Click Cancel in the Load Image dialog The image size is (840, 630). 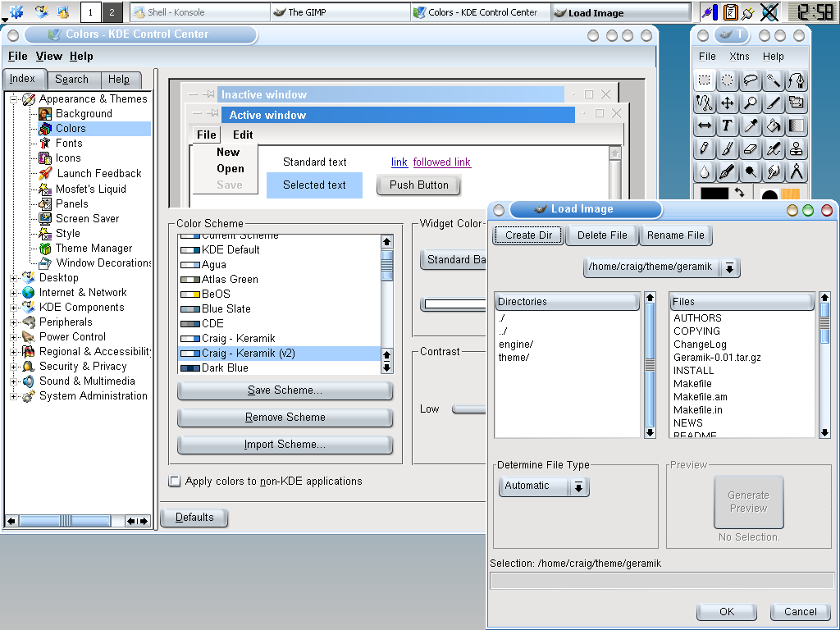[x=801, y=612]
